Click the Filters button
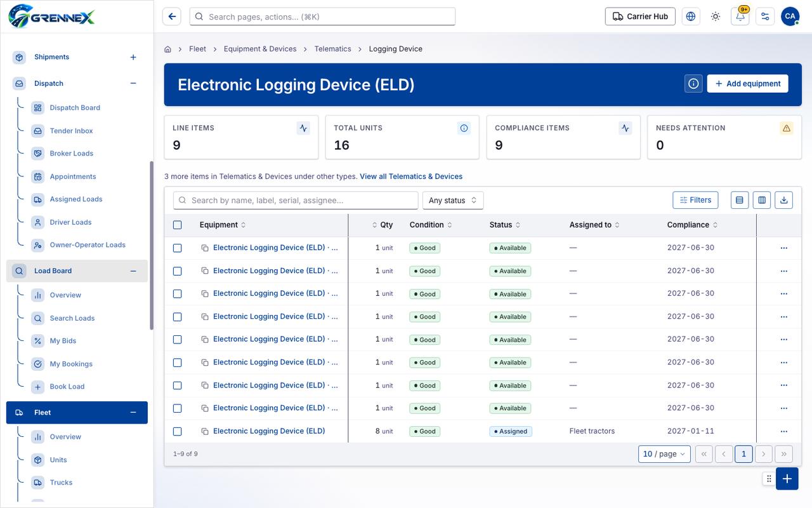Image resolution: width=812 pixels, height=508 pixels. click(x=695, y=200)
